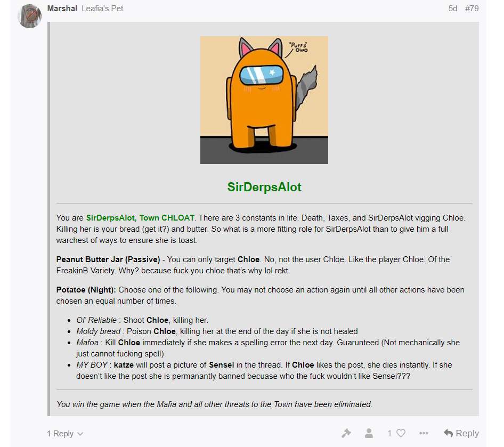The image size is (504, 447).
Task: Click 'SirDerpsAlot, Town CHLOAT' green text
Action: point(140,218)
